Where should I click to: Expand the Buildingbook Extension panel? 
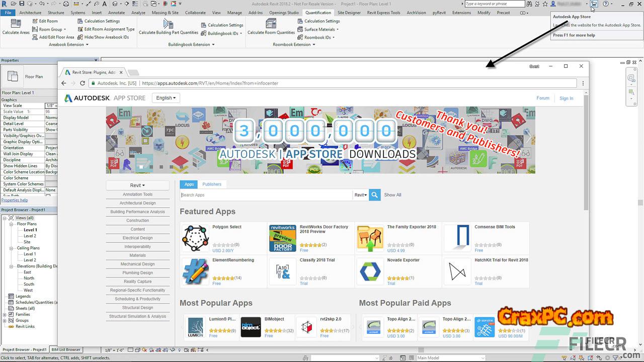pyautogui.click(x=191, y=45)
